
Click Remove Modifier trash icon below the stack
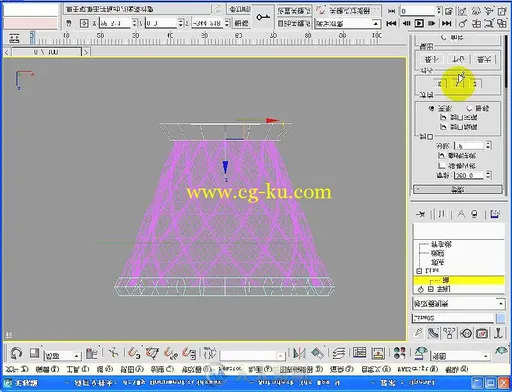tap(474, 214)
